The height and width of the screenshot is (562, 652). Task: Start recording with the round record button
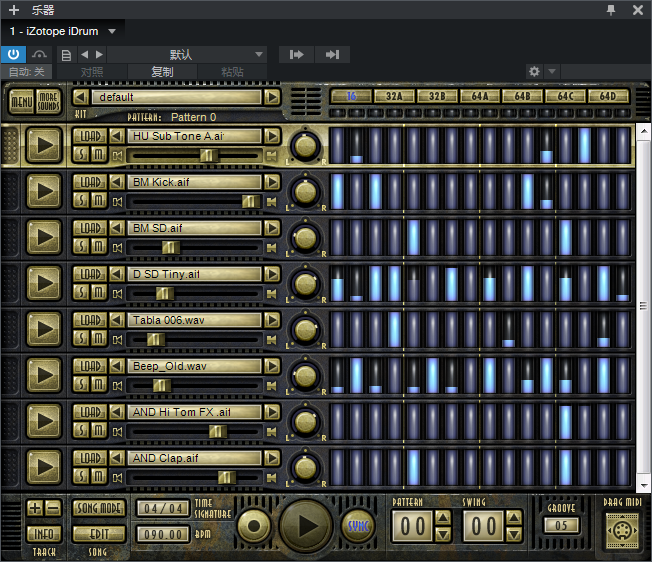[x=254, y=526]
